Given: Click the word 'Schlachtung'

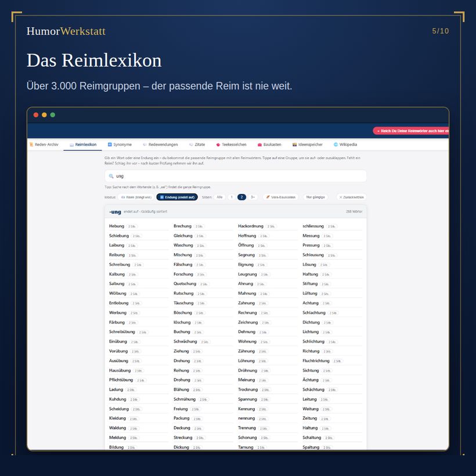Looking at the screenshot, I should click(x=314, y=313).
